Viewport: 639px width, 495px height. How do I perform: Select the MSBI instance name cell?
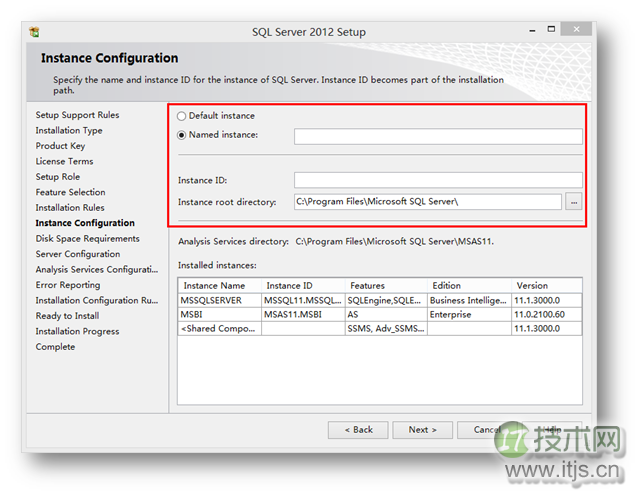coord(220,315)
